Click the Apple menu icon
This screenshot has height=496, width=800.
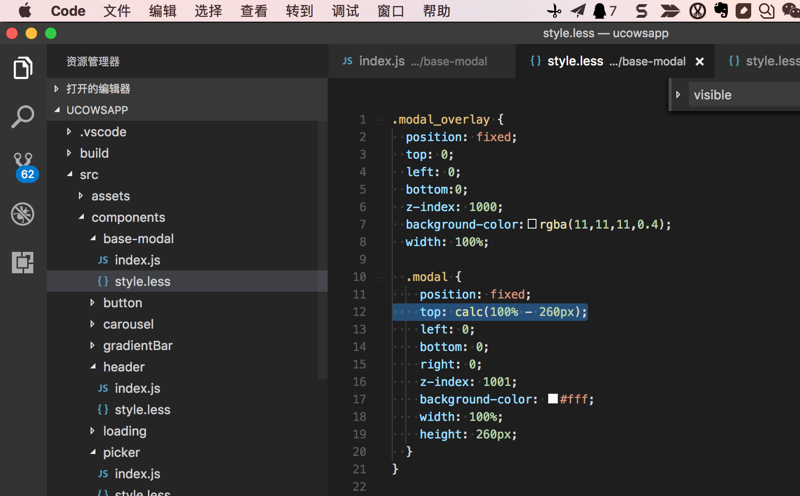(24, 11)
